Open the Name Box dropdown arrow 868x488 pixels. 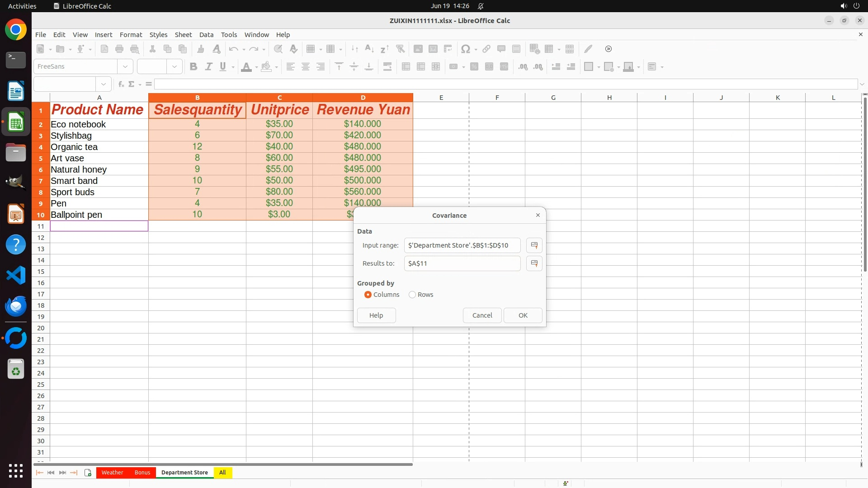[x=104, y=84]
